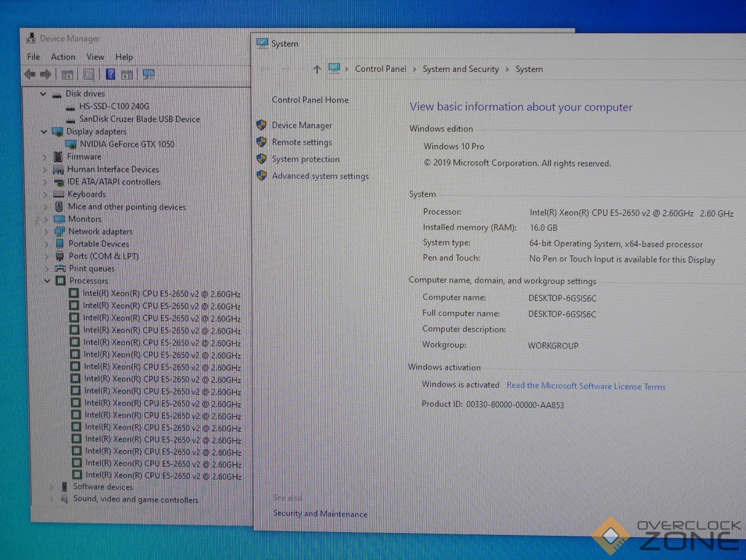Read the Microsoft Software License Terms
This screenshot has height=560, width=746.
(586, 386)
